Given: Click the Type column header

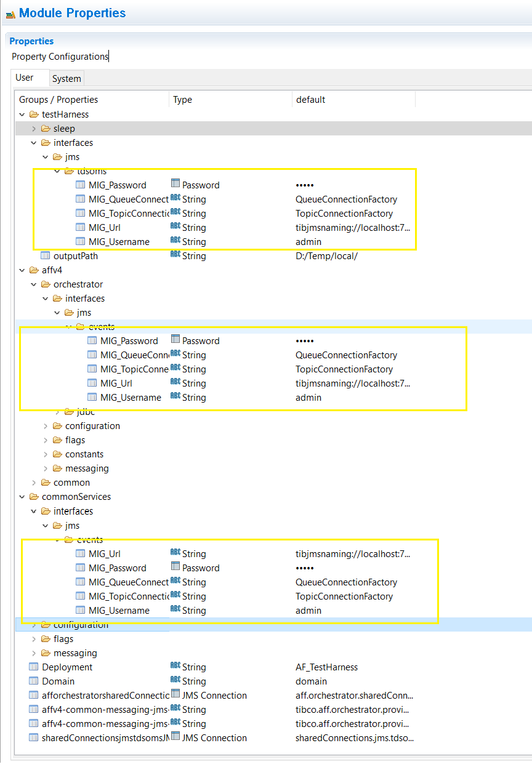Looking at the screenshot, I should click(230, 100).
